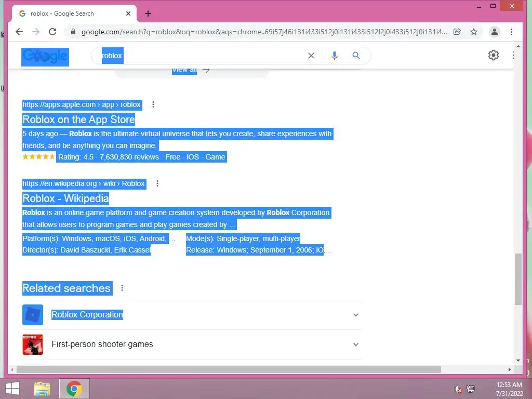
Task: Click the App Store rating stars
Action: coord(38,157)
